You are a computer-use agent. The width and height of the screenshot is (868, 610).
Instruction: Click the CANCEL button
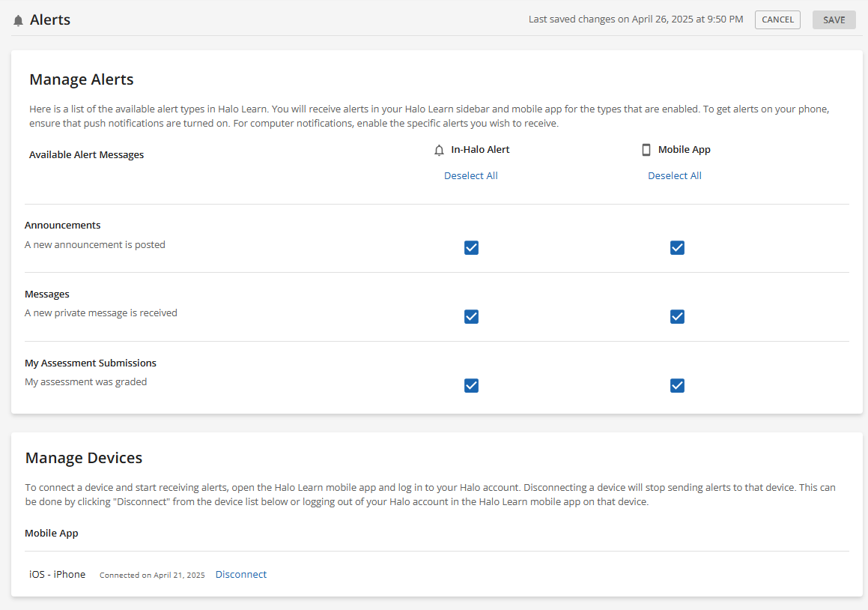(777, 19)
